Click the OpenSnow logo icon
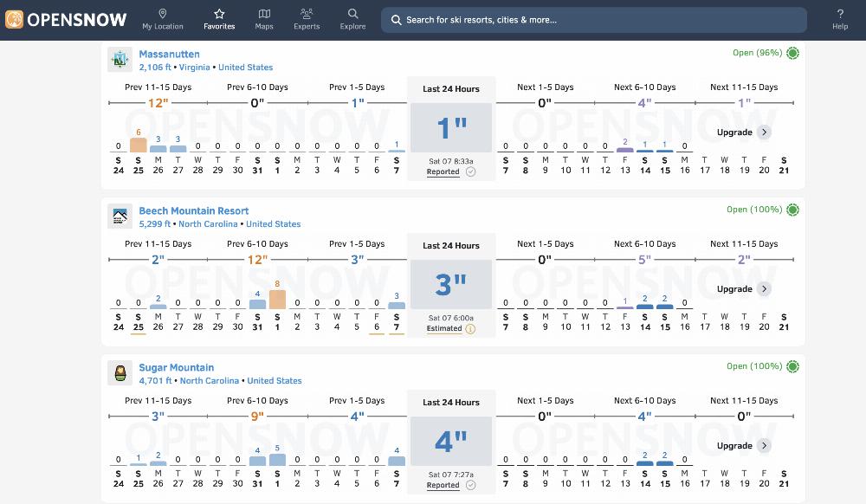The image size is (866, 504). [x=14, y=19]
